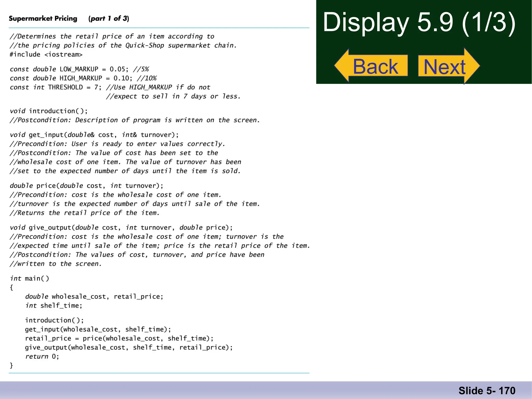Click the 'int main()' line
Image resolution: width=532 pixels, height=399 pixels.
(29, 278)
